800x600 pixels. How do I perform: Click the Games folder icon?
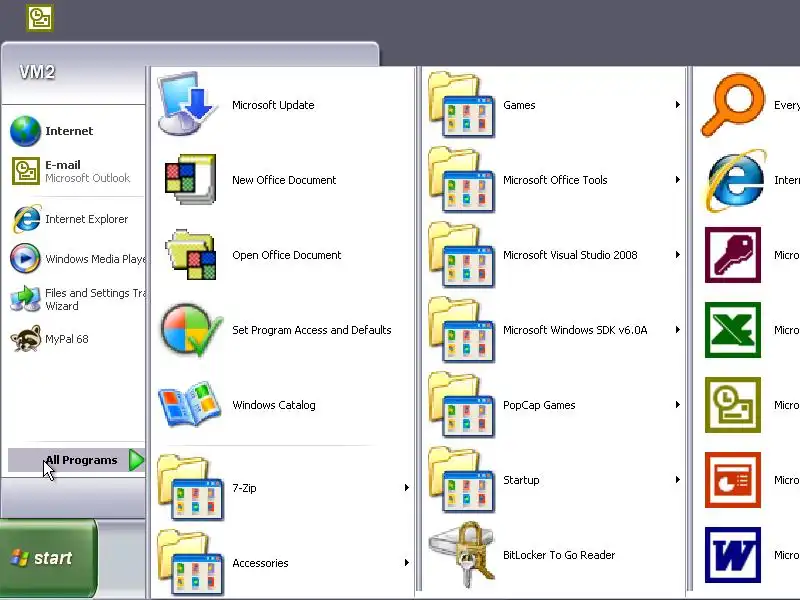[x=462, y=105]
